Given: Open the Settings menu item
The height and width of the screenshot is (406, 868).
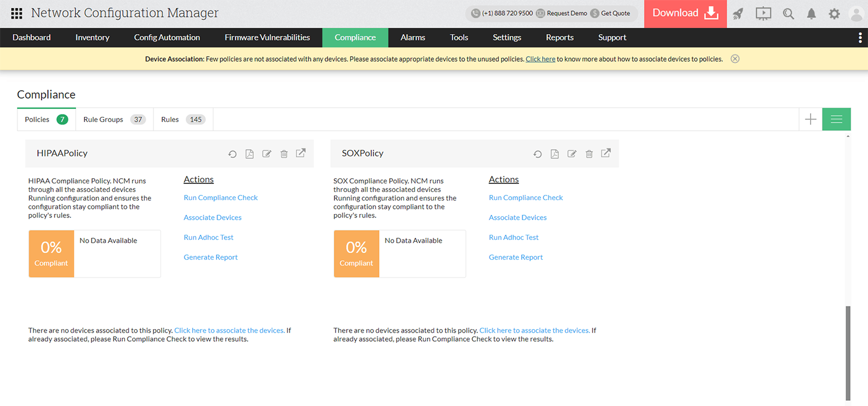Looking at the screenshot, I should (507, 38).
